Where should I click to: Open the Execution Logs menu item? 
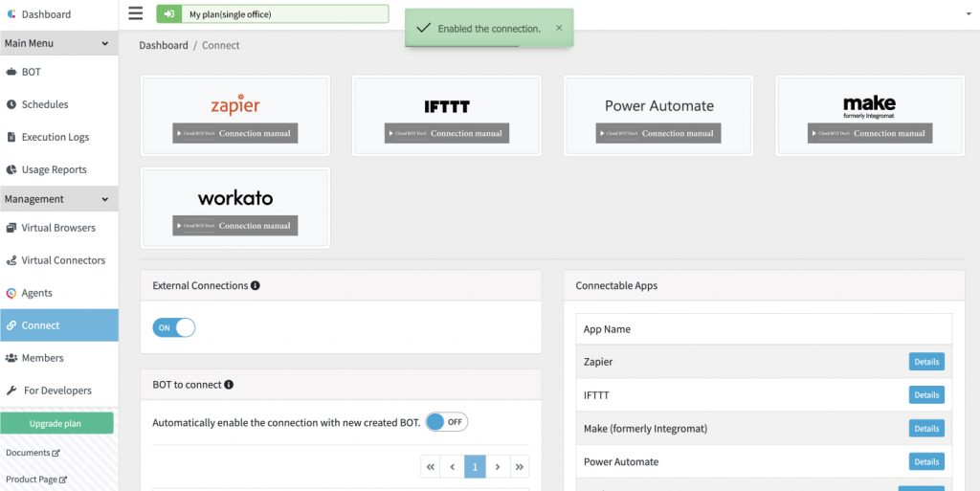tap(58, 137)
